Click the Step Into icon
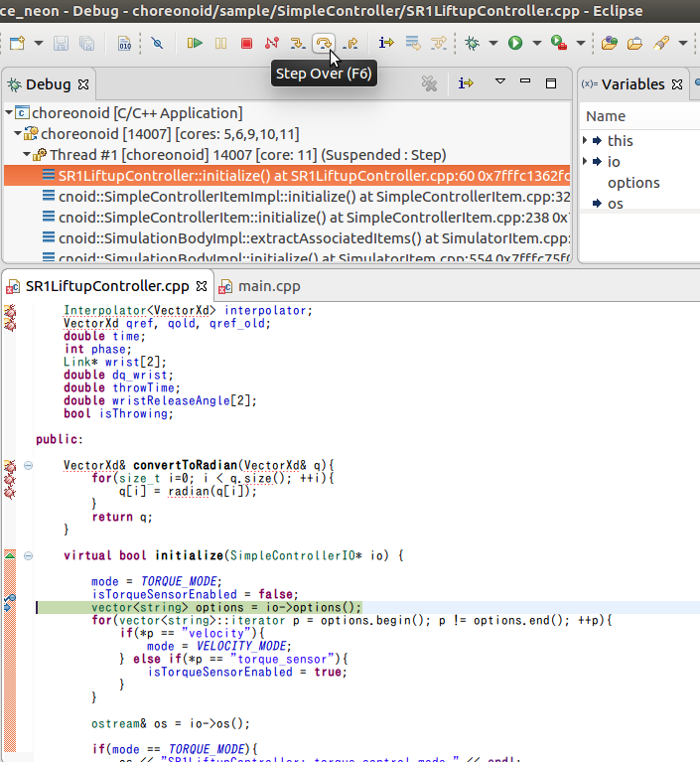Image resolution: width=700 pixels, height=762 pixels. click(x=298, y=44)
